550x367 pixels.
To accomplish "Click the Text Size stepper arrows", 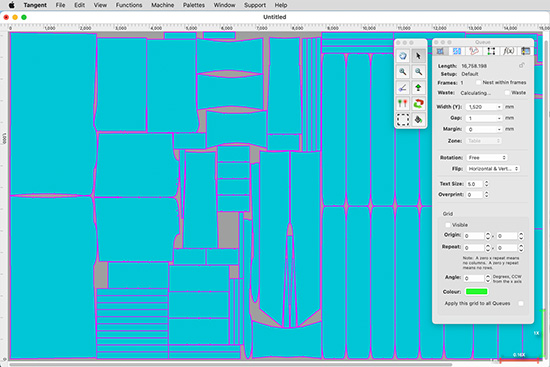I will coord(486,184).
